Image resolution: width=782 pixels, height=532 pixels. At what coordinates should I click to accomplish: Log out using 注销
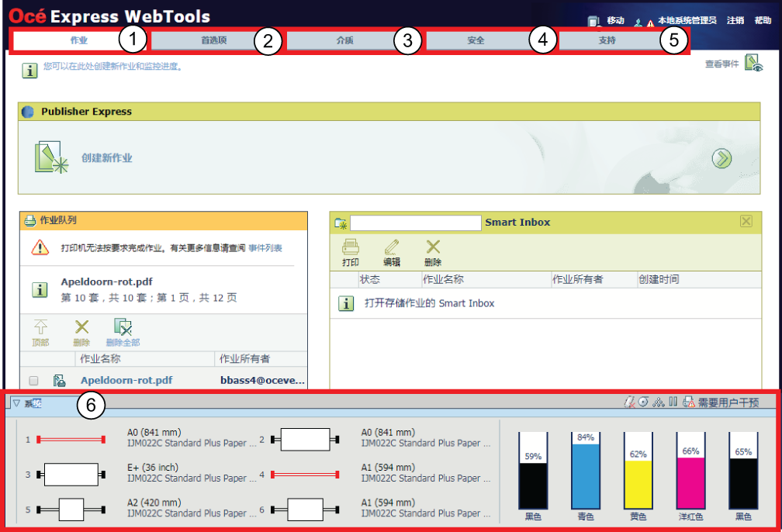(x=735, y=20)
